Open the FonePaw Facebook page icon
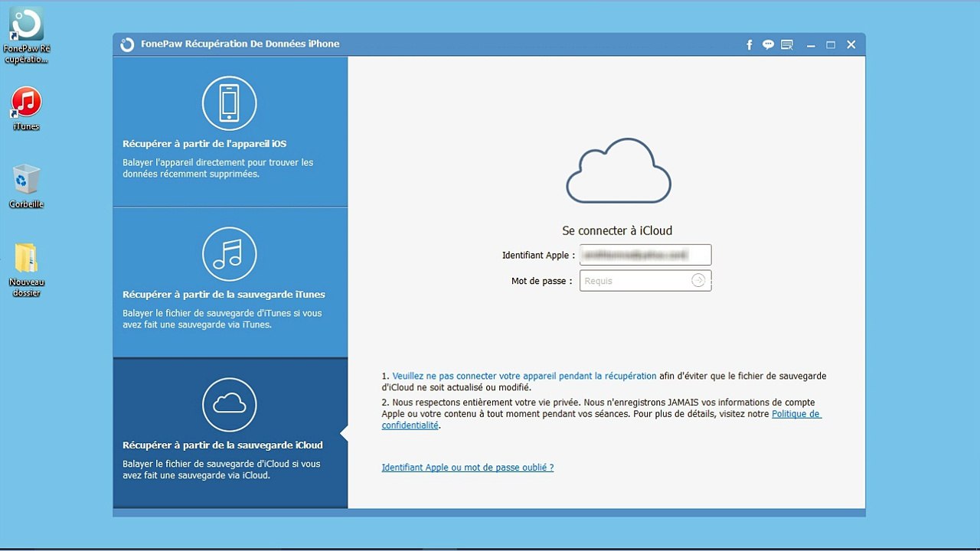 [750, 45]
